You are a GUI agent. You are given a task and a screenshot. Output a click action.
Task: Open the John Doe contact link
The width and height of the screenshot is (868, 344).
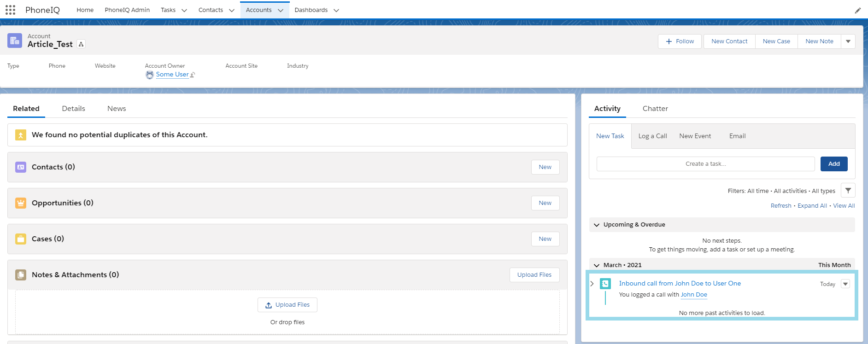coord(693,295)
